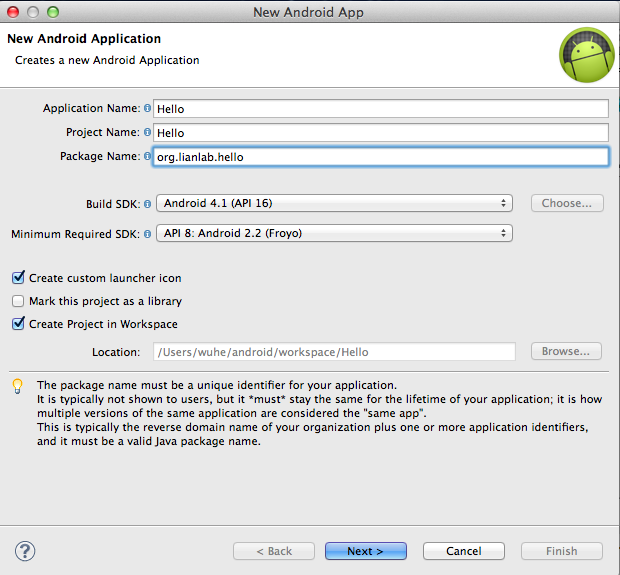This screenshot has width=620, height=575.
Task: Click the info icon beside Minimum Required SDK
Action: click(147, 234)
